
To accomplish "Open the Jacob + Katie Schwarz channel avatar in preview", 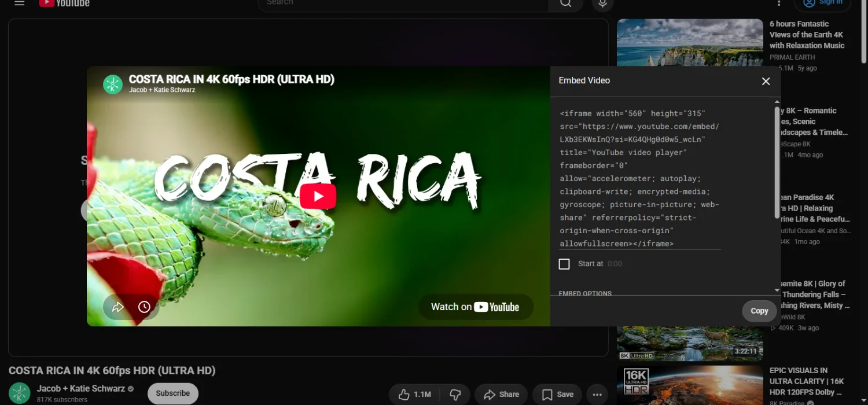I will (113, 84).
